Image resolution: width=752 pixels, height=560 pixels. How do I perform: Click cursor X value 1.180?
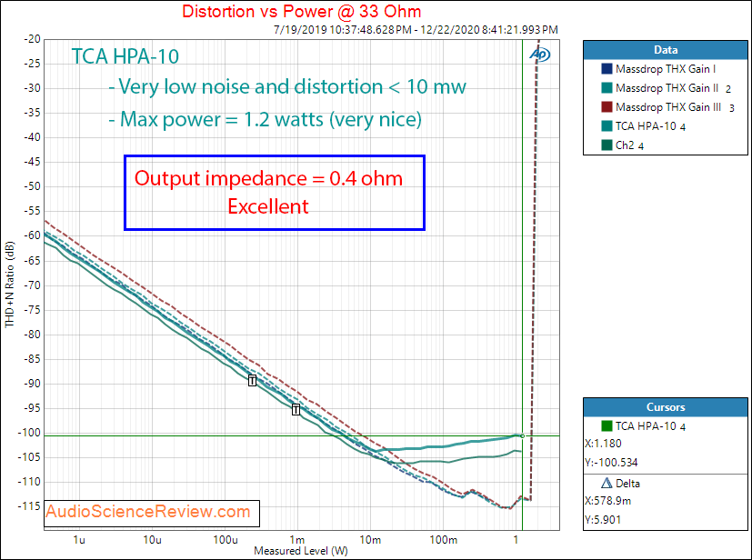pyautogui.click(x=603, y=444)
